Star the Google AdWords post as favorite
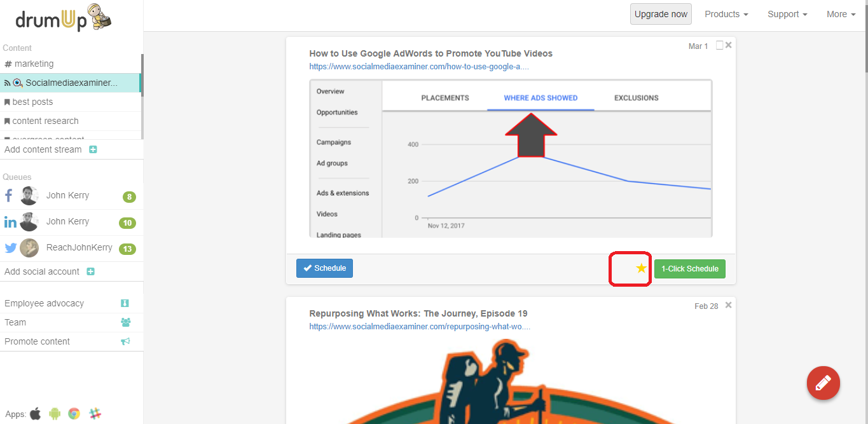The image size is (868, 424). (x=641, y=268)
